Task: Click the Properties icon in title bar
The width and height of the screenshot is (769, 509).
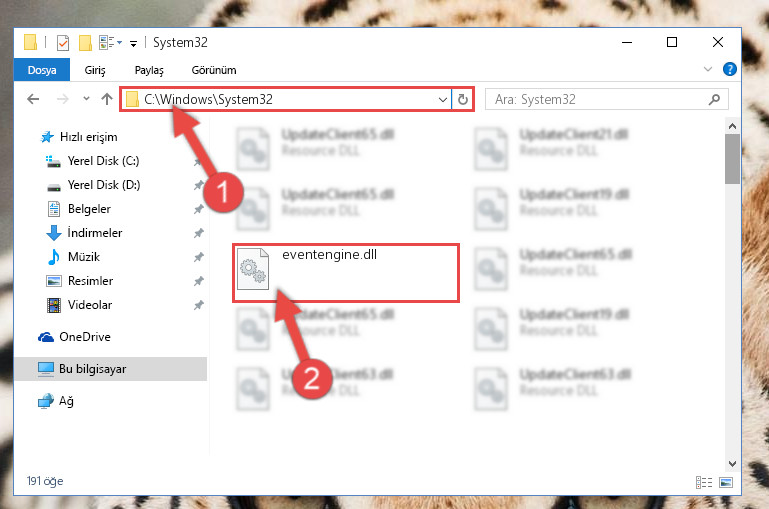Action: tap(63, 43)
